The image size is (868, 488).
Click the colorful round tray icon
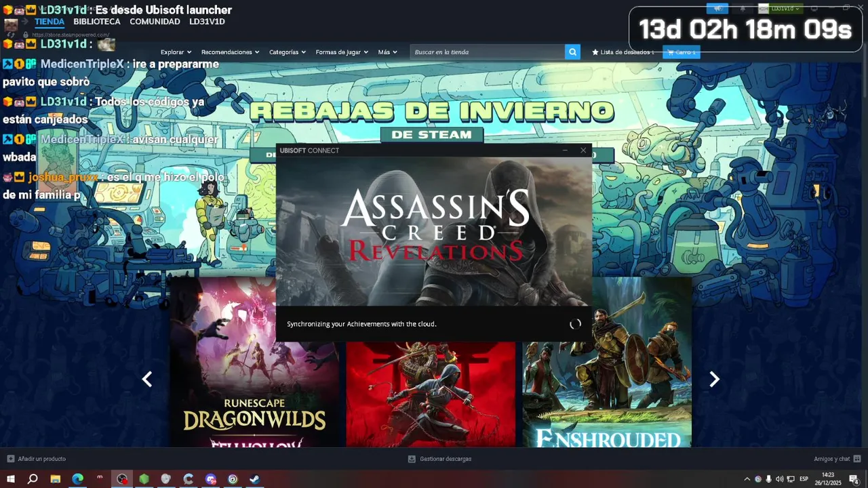click(x=758, y=479)
